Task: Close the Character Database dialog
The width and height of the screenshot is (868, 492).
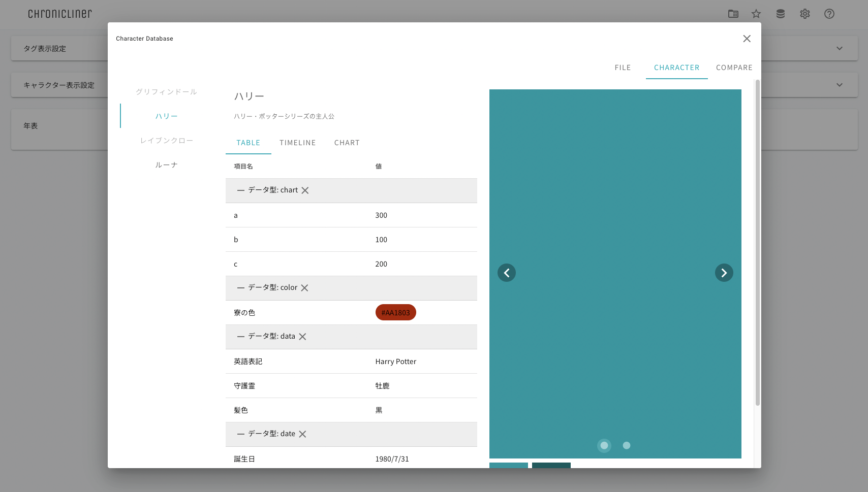Action: coord(747,39)
